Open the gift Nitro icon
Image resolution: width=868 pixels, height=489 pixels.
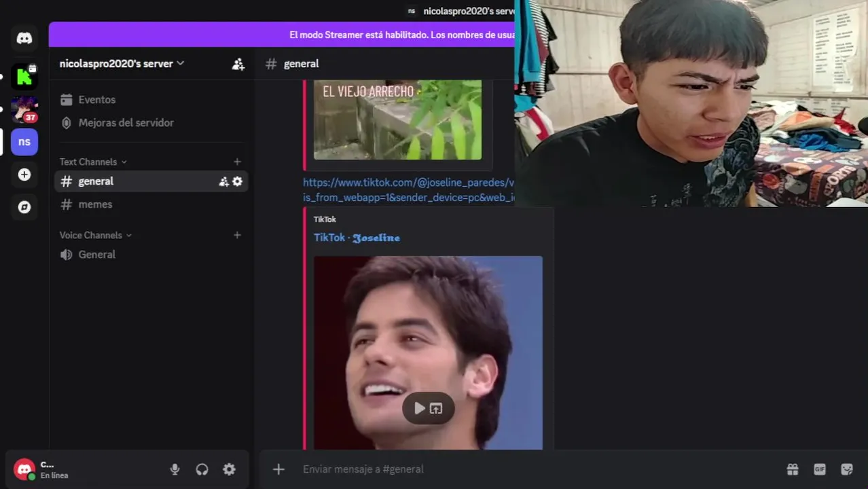tap(793, 469)
